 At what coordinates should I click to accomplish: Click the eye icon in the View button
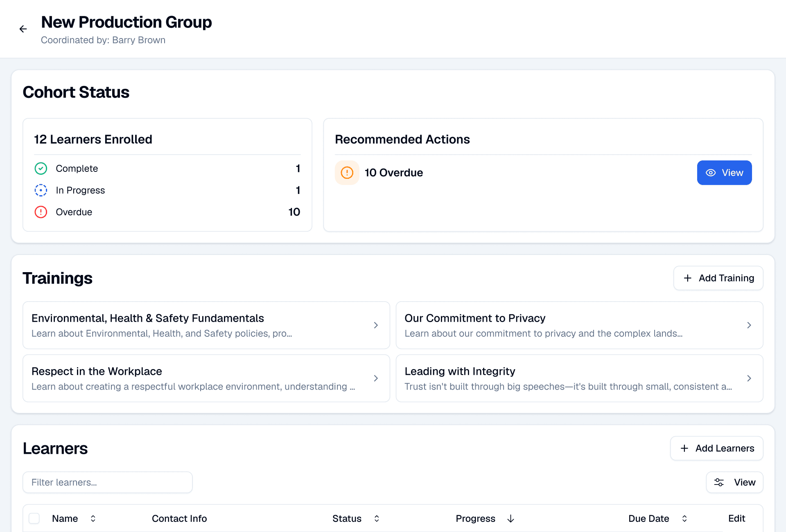point(711,173)
